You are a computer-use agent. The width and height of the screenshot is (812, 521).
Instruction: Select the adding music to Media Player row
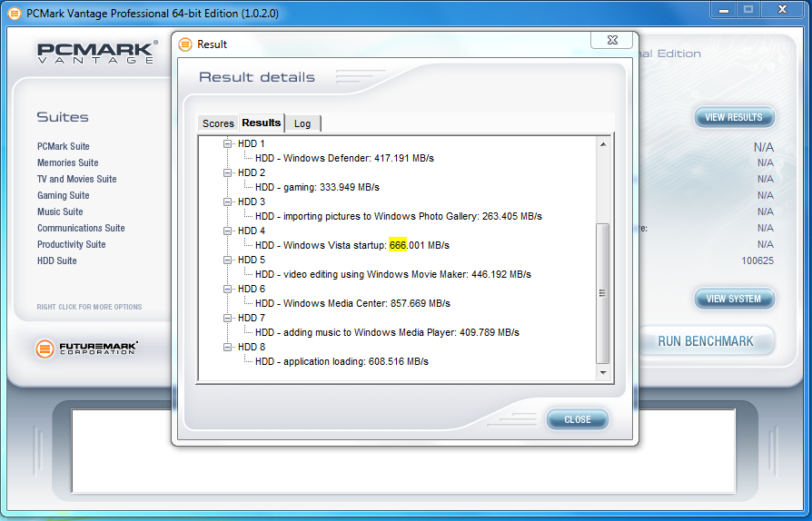[x=387, y=332]
